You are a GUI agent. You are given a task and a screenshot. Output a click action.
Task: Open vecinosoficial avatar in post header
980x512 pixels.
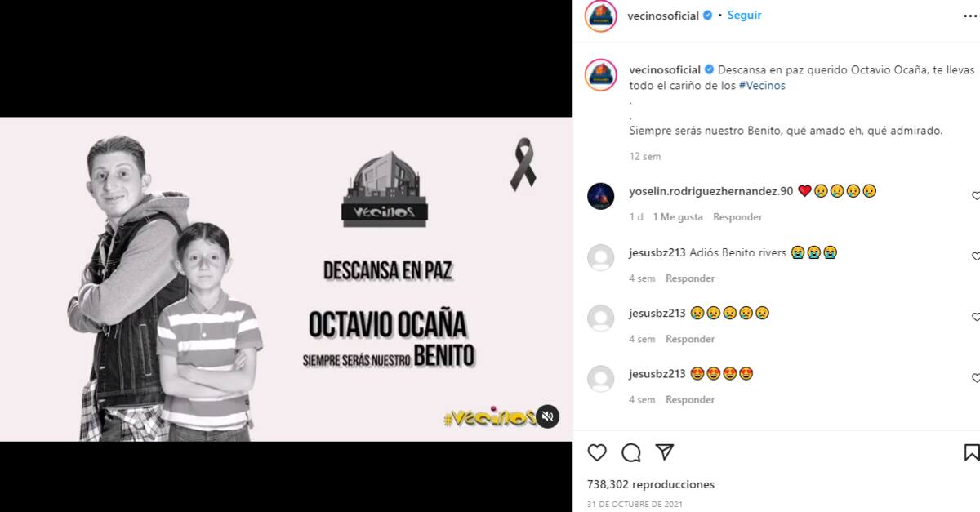pos(601,16)
